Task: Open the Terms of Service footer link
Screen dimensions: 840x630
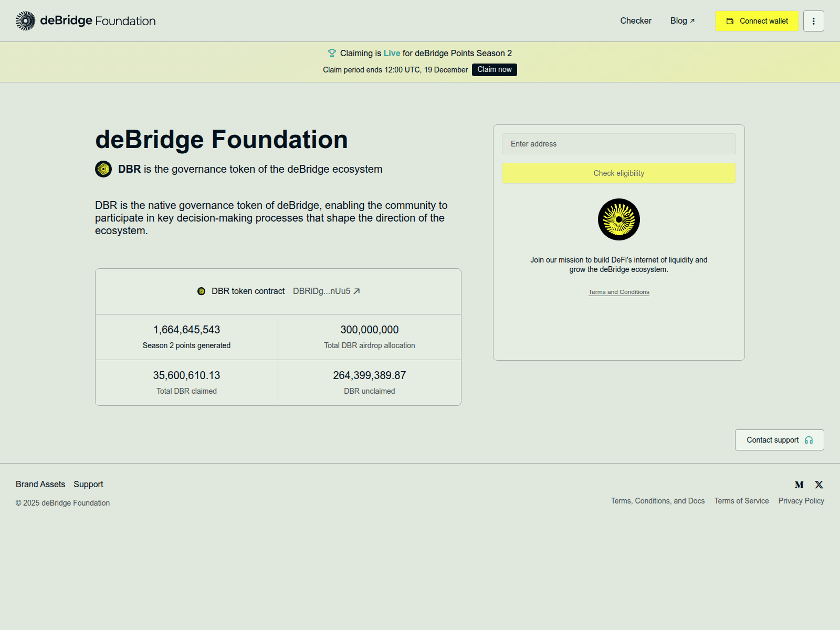Action: [741, 501]
